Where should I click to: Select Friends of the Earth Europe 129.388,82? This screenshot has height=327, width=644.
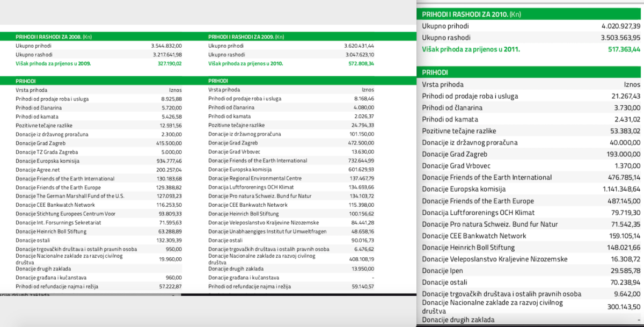[x=170, y=187]
